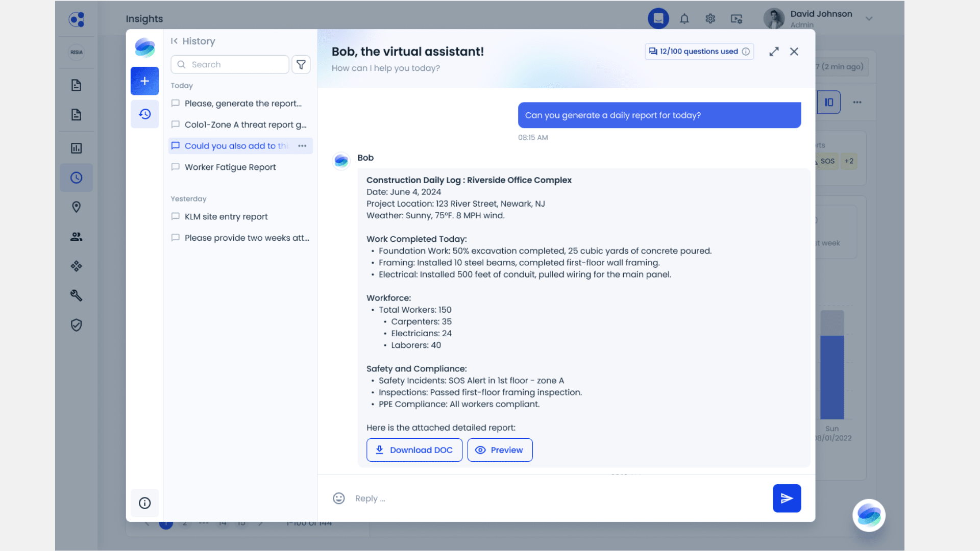Open notifications bell icon

684,19
